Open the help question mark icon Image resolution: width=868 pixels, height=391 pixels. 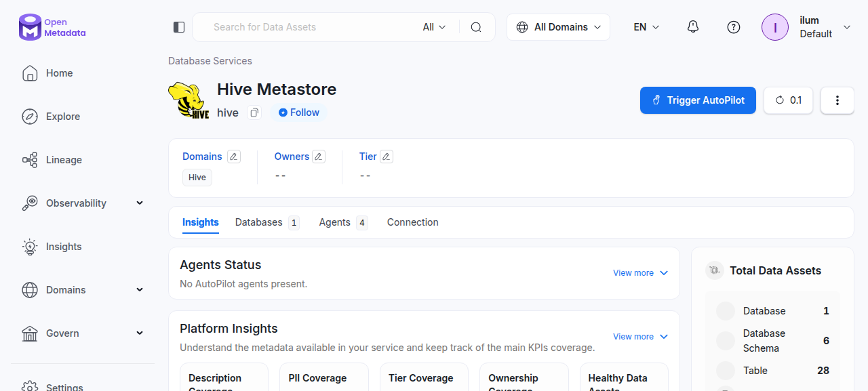[x=734, y=27]
